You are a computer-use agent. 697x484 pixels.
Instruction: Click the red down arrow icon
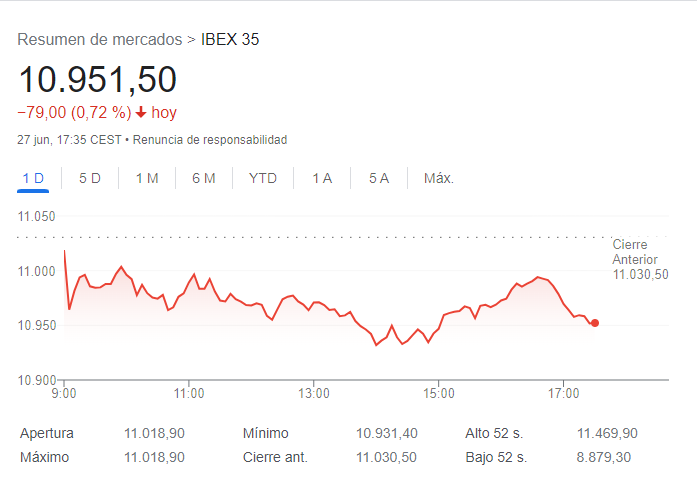click(141, 113)
